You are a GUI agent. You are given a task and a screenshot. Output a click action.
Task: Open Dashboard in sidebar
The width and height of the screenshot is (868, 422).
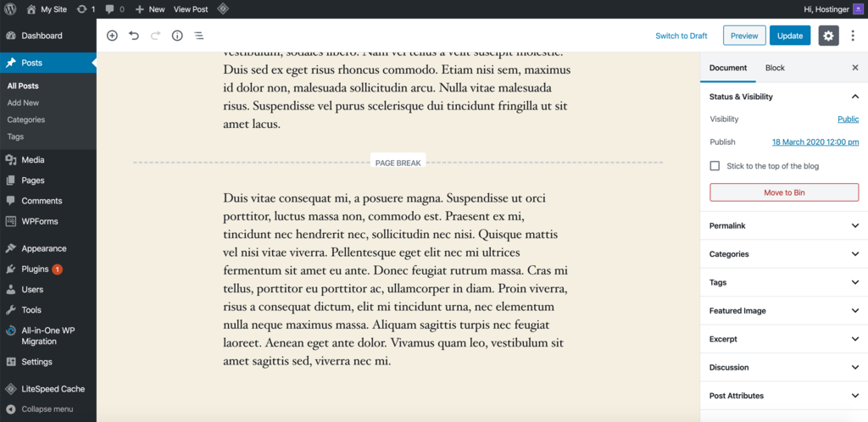48,36
